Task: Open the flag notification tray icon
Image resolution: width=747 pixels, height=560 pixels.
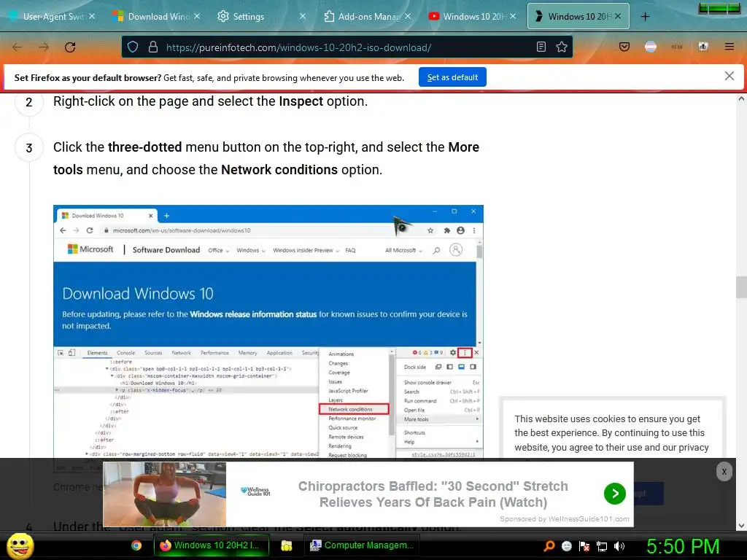Action: click(584, 546)
